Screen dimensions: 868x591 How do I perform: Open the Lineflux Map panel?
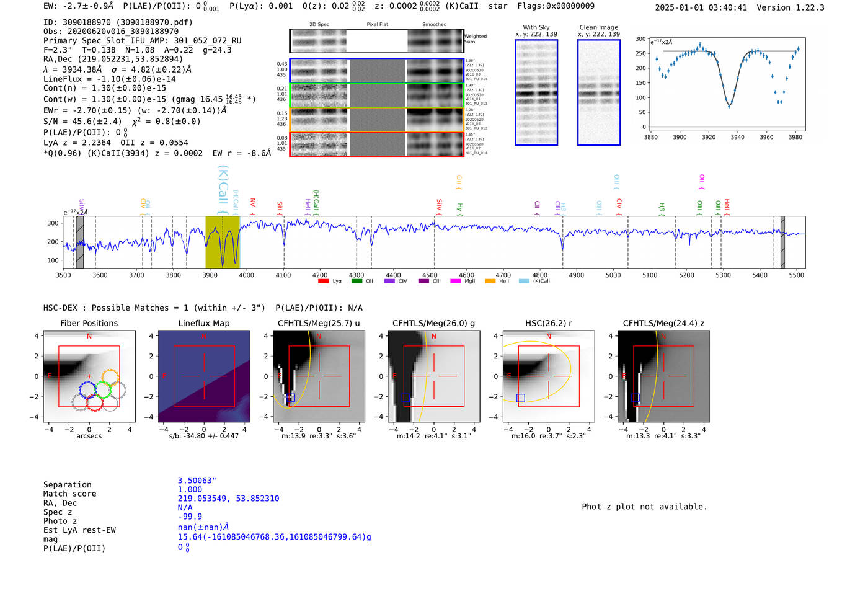[x=204, y=376]
